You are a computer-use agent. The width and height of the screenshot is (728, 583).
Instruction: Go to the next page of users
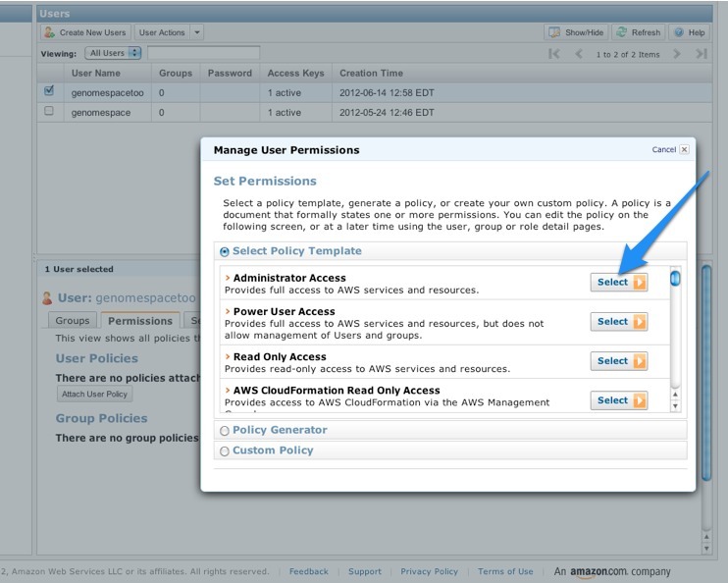[x=677, y=54]
